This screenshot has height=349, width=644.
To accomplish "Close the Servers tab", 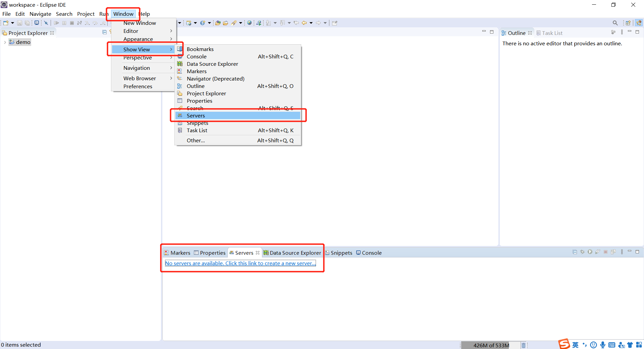I will (258, 253).
